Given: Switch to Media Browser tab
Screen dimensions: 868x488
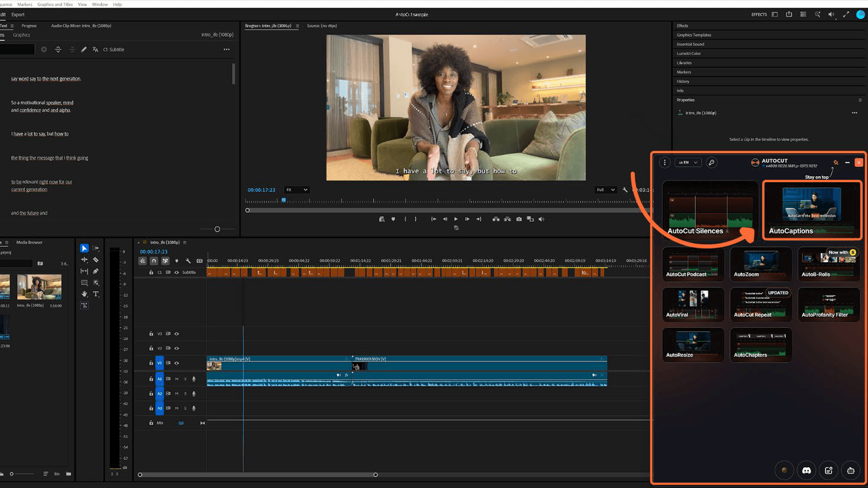Looking at the screenshot, I should [29, 243].
